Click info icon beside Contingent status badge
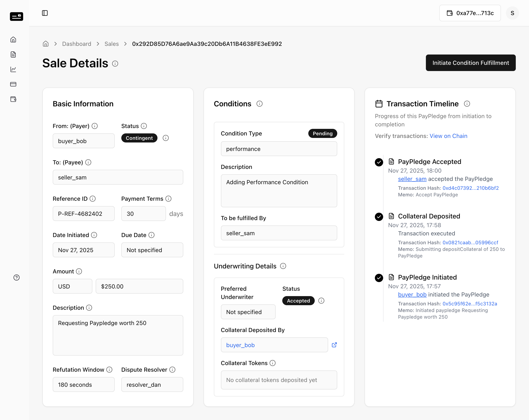Image resolution: width=529 pixels, height=420 pixels. 166,138
